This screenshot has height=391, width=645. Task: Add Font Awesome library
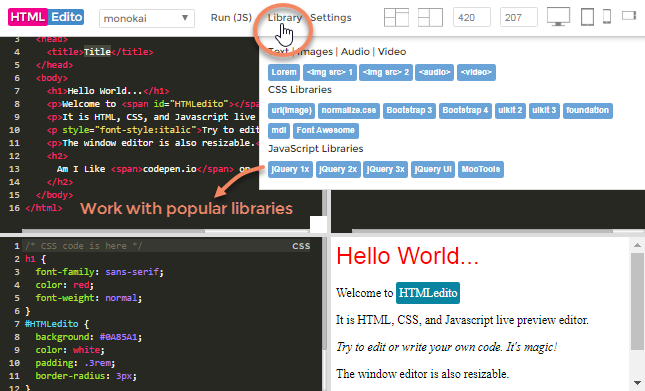(x=325, y=131)
